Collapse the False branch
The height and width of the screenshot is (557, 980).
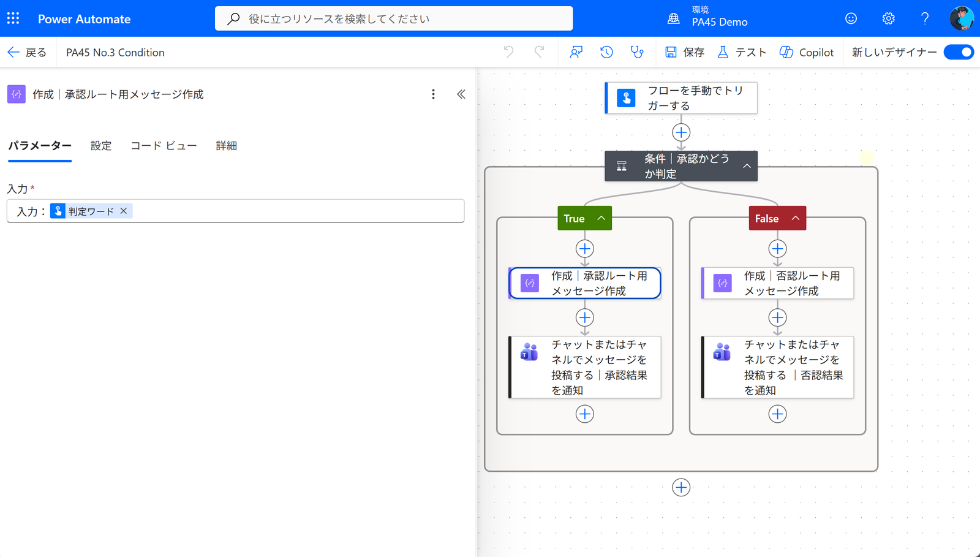(795, 218)
